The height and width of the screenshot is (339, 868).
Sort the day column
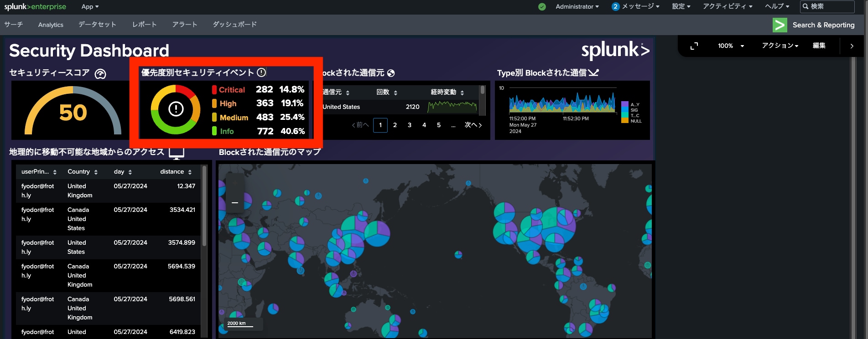click(123, 172)
